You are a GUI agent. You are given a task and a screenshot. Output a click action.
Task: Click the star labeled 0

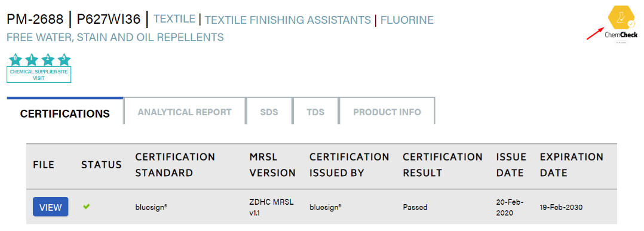point(15,60)
